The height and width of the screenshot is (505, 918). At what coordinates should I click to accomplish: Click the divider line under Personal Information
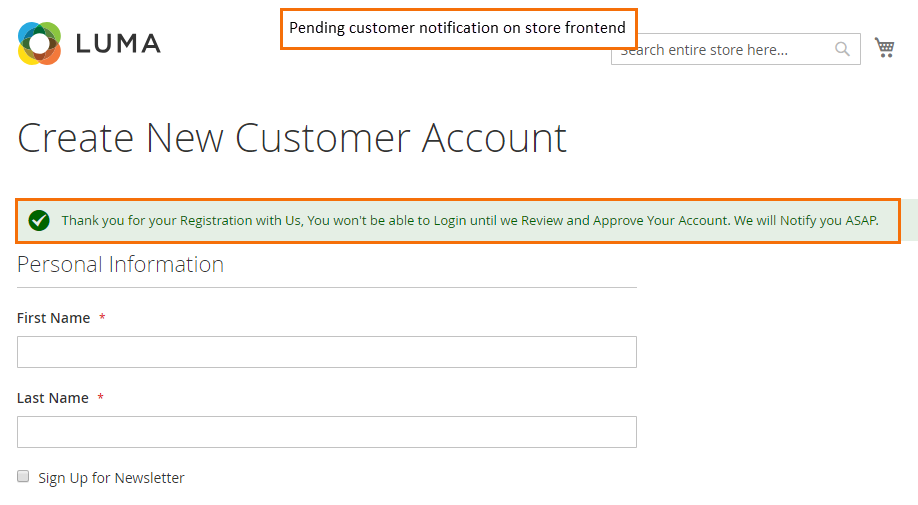(326, 287)
